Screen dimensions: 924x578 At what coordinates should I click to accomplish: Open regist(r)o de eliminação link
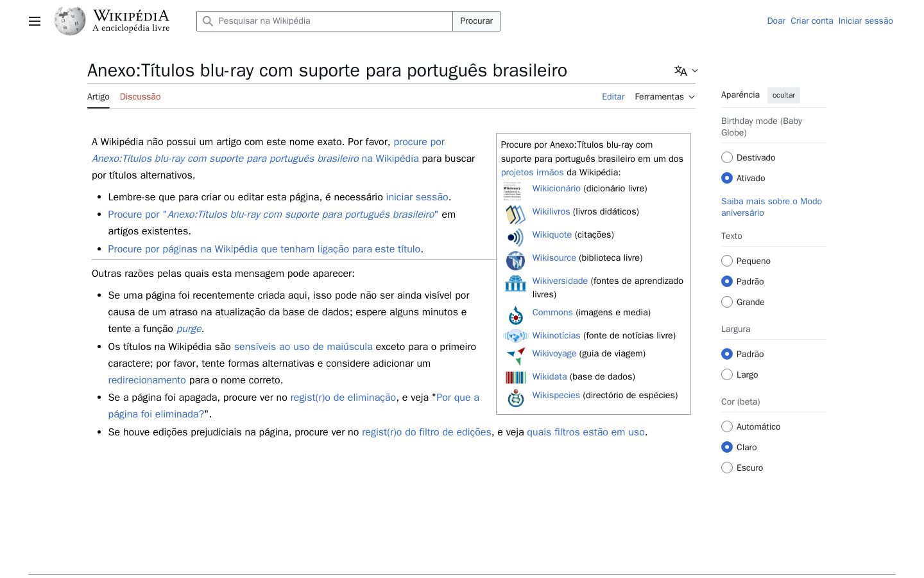[x=343, y=398]
